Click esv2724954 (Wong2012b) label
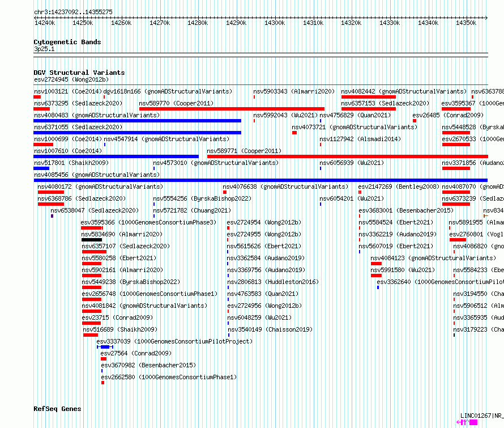The image size is (504, 428). 264,222
